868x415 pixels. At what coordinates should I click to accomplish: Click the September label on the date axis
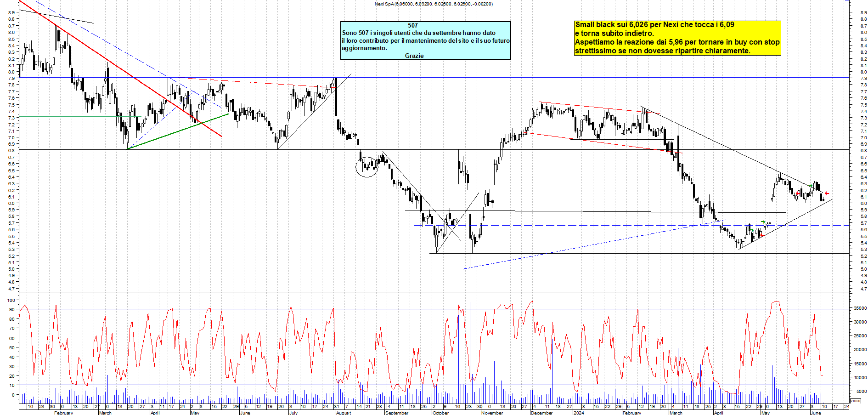(397, 413)
